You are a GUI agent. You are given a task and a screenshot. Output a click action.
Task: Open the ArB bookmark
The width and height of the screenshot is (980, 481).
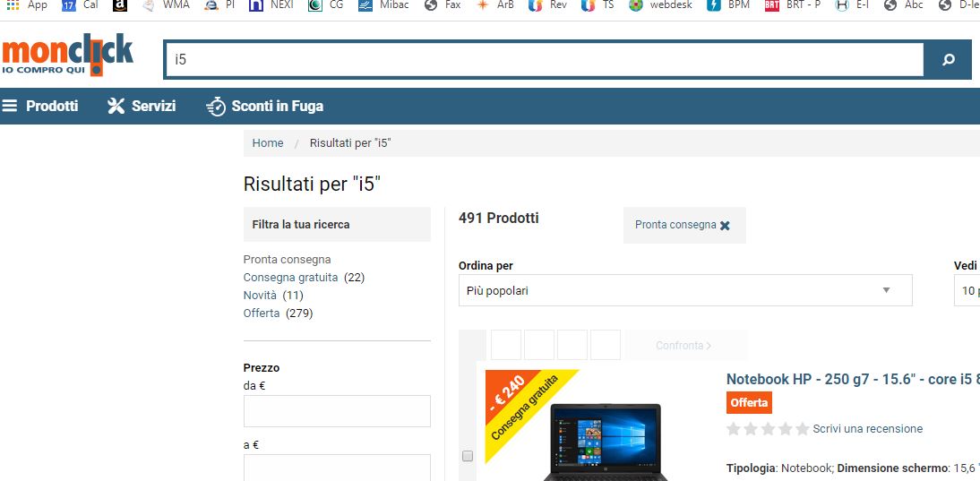click(x=495, y=5)
